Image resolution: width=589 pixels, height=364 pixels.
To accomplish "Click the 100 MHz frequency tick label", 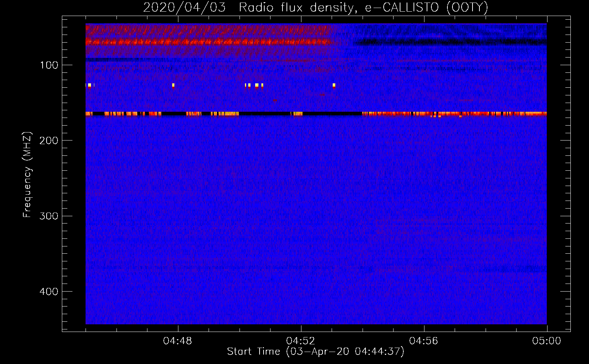I will click(x=49, y=66).
